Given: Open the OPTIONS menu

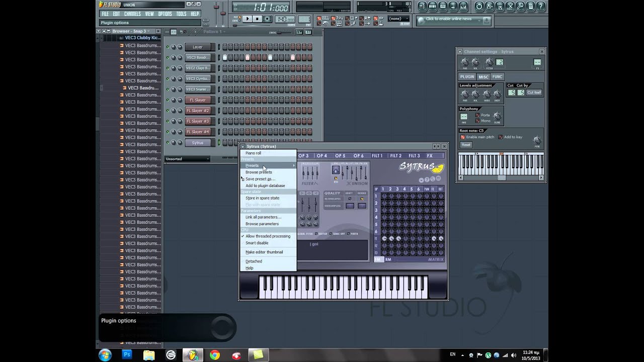Looking at the screenshot, I should (165, 14).
